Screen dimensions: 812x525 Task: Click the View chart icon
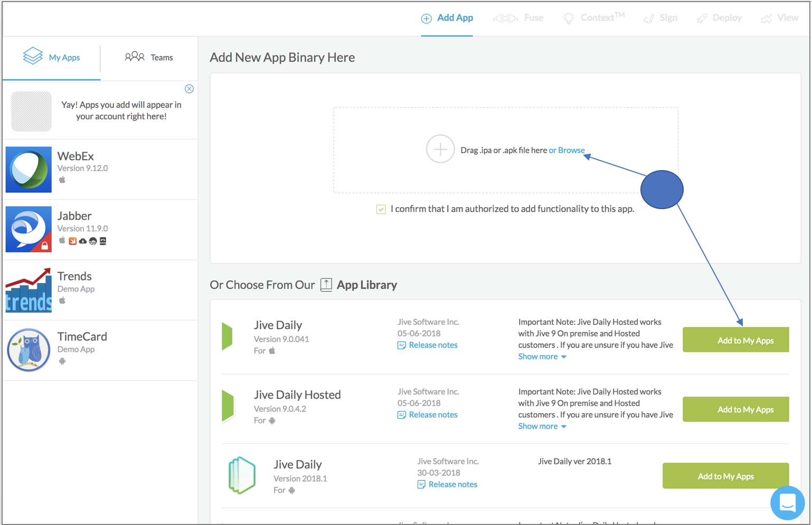(766, 19)
